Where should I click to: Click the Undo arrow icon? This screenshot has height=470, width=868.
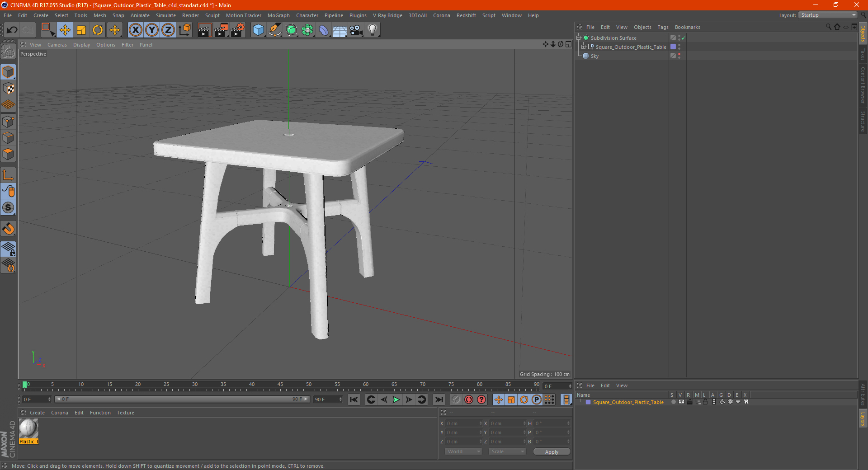12,30
